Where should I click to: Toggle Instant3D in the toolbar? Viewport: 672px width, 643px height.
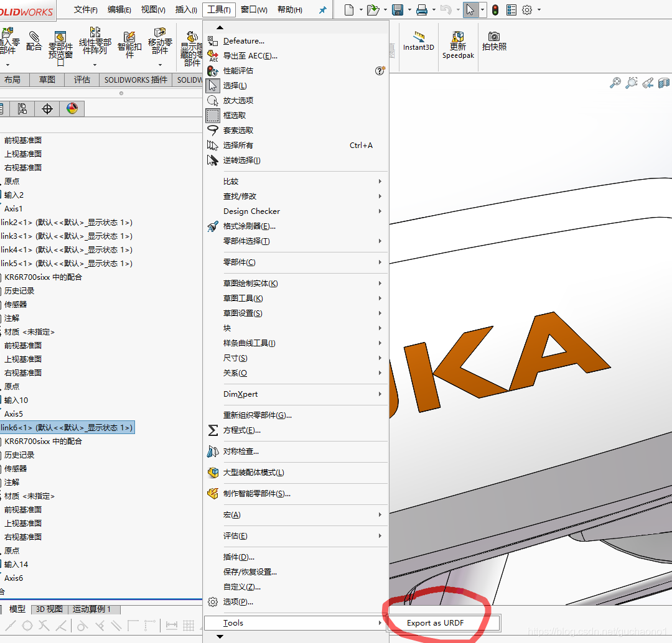point(418,41)
